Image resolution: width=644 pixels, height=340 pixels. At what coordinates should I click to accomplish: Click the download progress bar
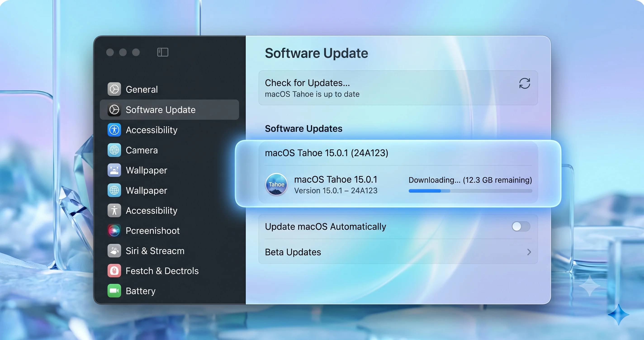[470, 191]
